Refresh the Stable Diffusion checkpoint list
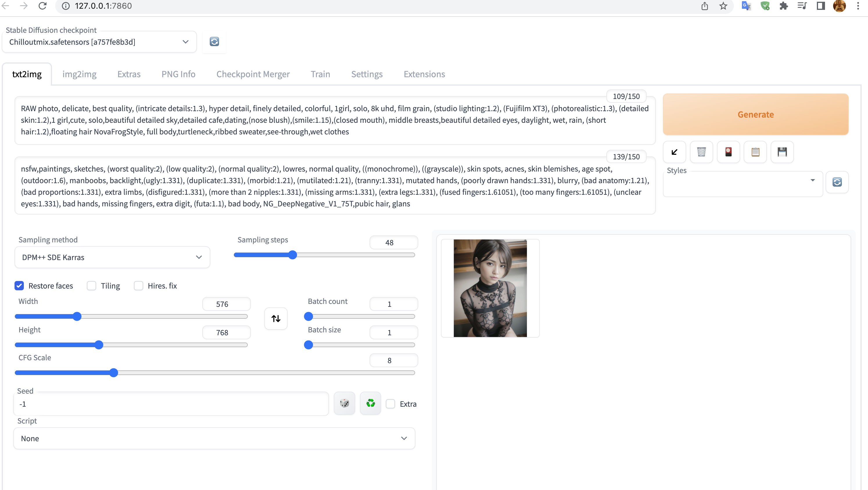This screenshot has width=868, height=490. pyautogui.click(x=214, y=42)
